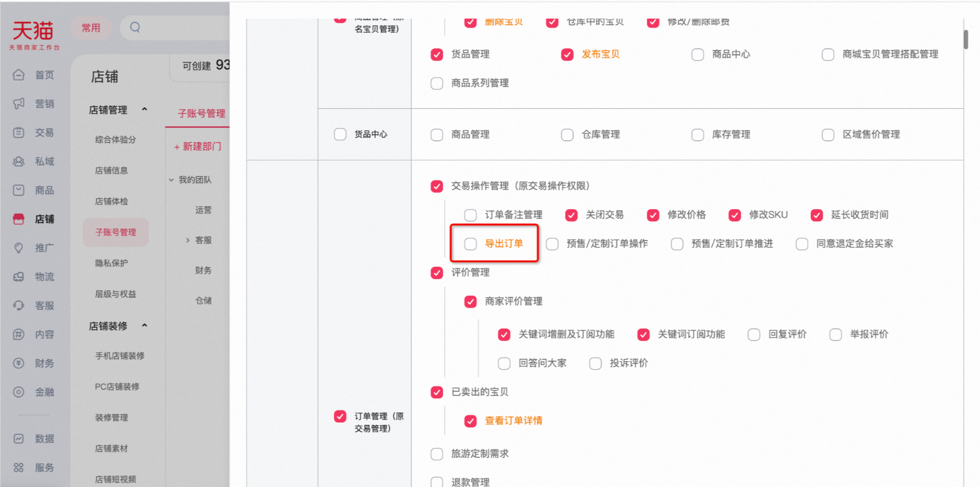
Task: Open the 客服 headset icon
Action: (x=19, y=305)
